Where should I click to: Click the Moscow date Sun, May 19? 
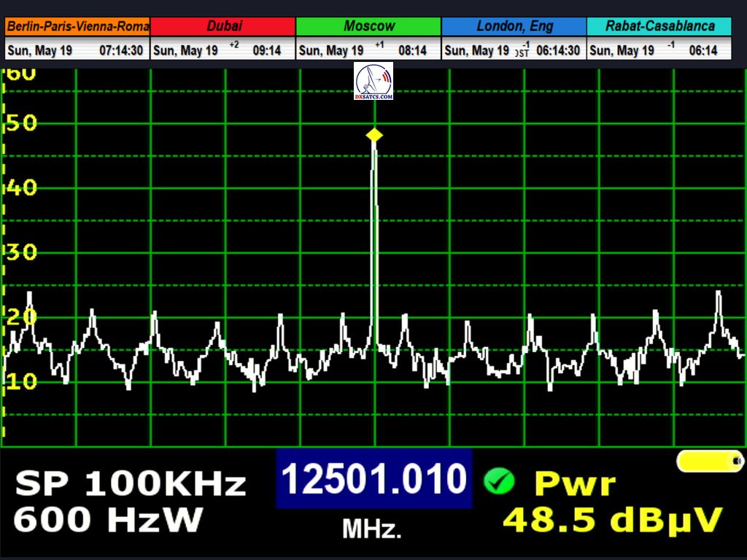tap(331, 50)
